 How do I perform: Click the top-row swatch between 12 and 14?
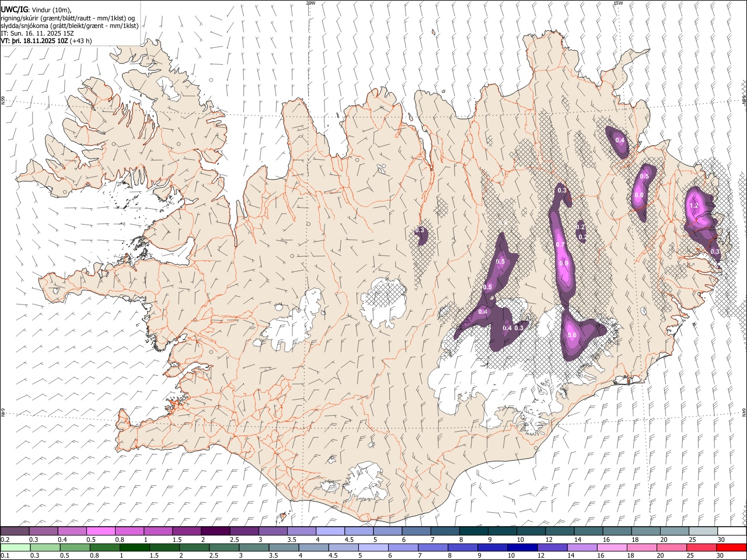click(x=559, y=531)
